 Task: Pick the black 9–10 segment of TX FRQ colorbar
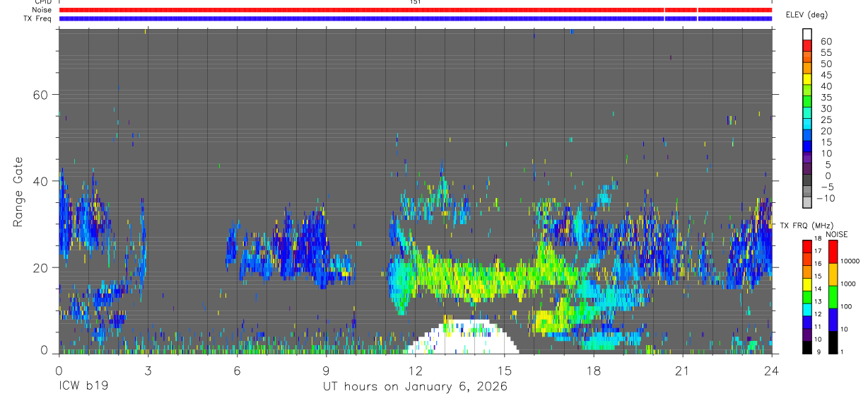807,347
